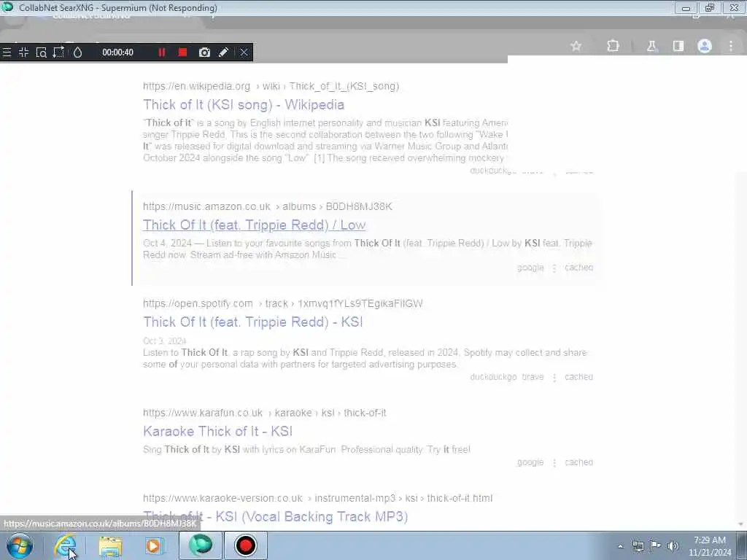Open Thick Of It (feat. Trippie Redd) / Low link

point(255,225)
